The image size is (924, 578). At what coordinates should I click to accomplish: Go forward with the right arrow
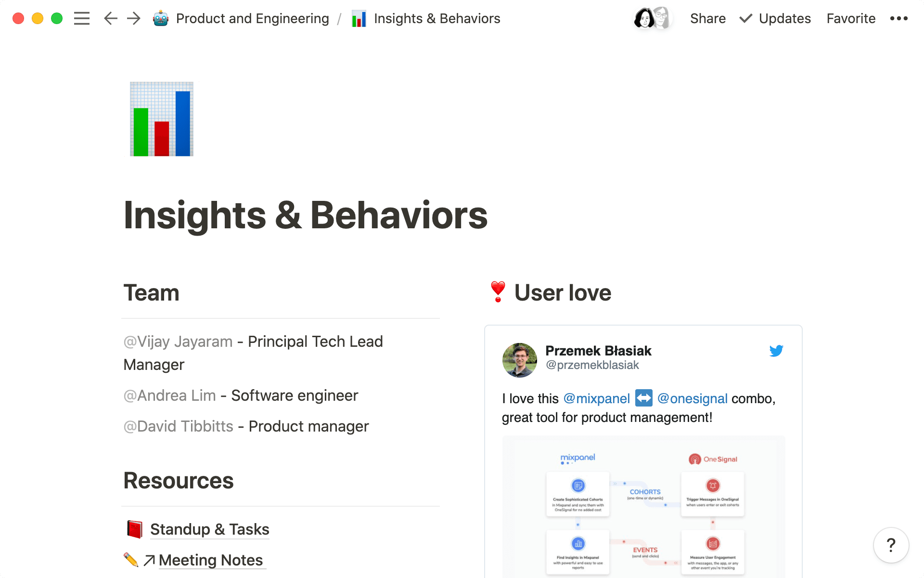click(x=133, y=18)
